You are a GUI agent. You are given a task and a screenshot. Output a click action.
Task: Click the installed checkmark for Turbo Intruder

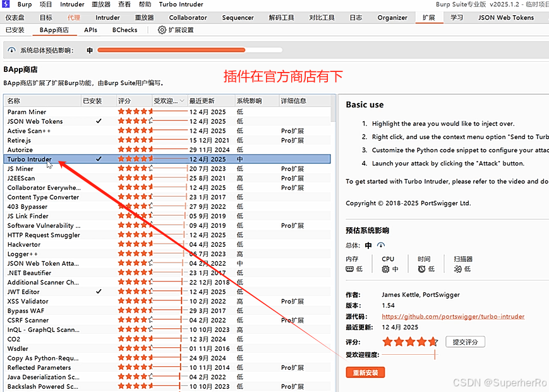point(99,159)
